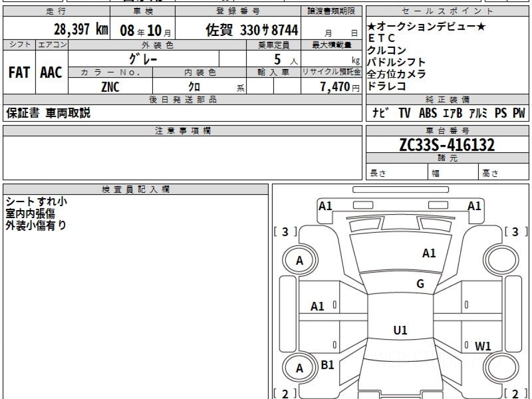Viewport: 532px width, 399px height.
Task: Select the ドラレコ sales point line
Action: [x=387, y=86]
